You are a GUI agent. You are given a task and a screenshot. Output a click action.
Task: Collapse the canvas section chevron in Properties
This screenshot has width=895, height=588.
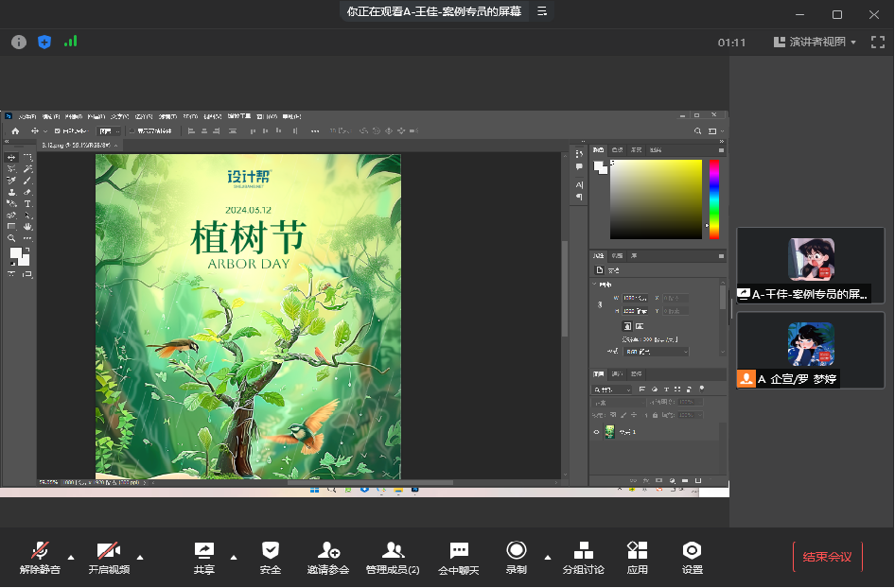[594, 284]
